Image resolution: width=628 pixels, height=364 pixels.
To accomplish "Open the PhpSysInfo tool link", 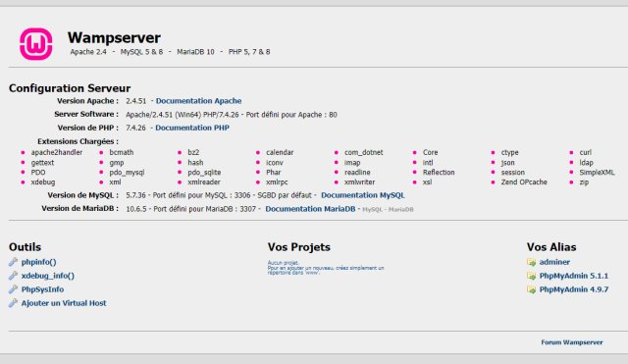I will (x=42, y=289).
